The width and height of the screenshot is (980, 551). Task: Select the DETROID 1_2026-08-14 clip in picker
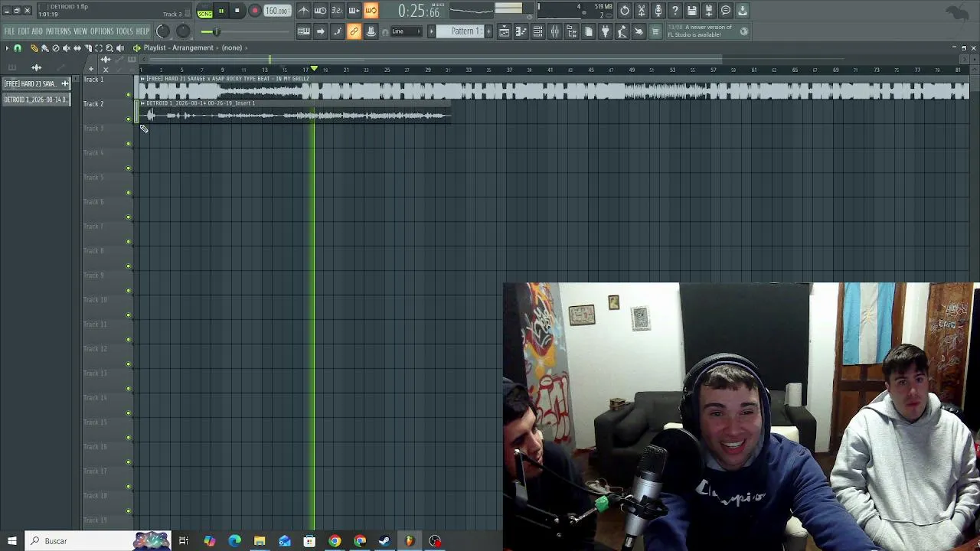click(36, 99)
